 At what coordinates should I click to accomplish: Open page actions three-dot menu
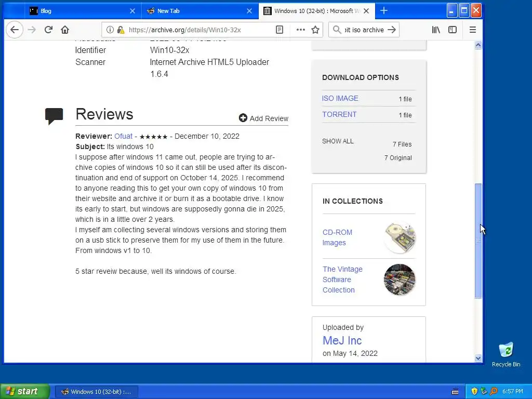301,30
